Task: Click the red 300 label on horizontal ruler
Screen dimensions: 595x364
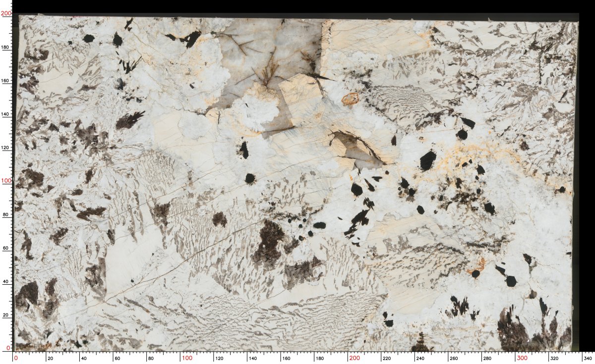Action: click(522, 358)
